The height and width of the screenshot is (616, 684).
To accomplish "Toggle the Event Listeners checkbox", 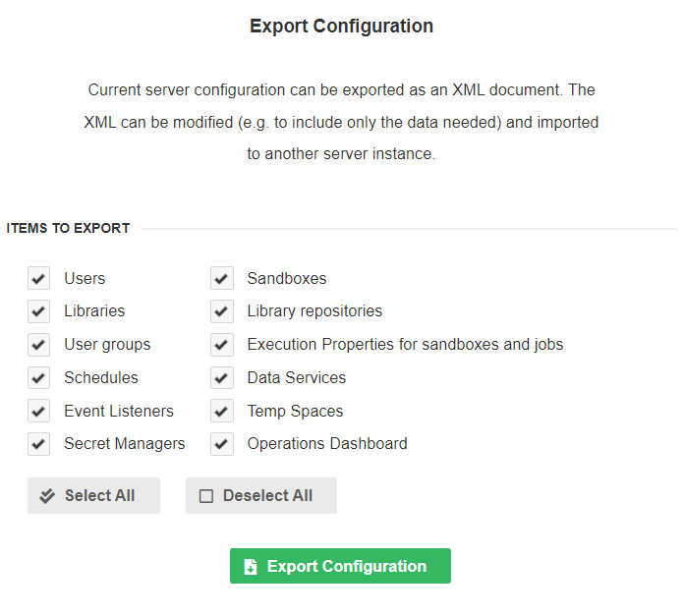I will point(39,411).
